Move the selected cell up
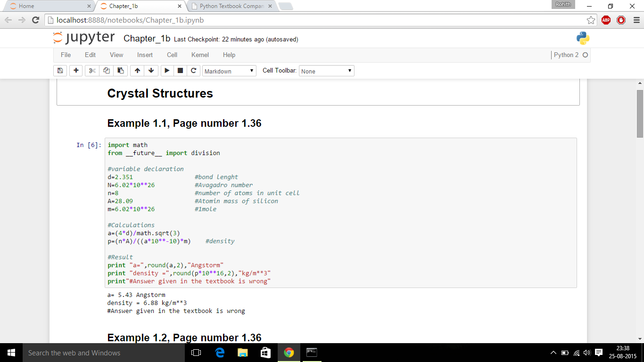 (x=137, y=71)
